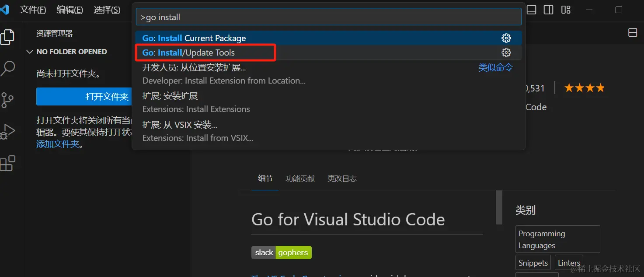Click gear icon for Install/Update Tools
Image resolution: width=644 pixels, height=277 pixels.
506,53
